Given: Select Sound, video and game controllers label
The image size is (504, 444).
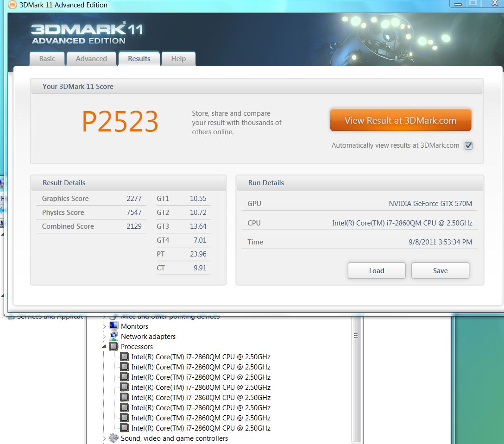Looking at the screenshot, I should (174, 438).
